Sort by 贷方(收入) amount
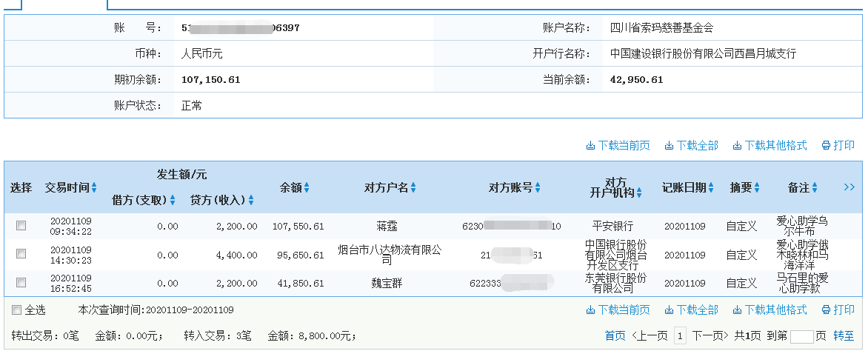 [x=222, y=200]
